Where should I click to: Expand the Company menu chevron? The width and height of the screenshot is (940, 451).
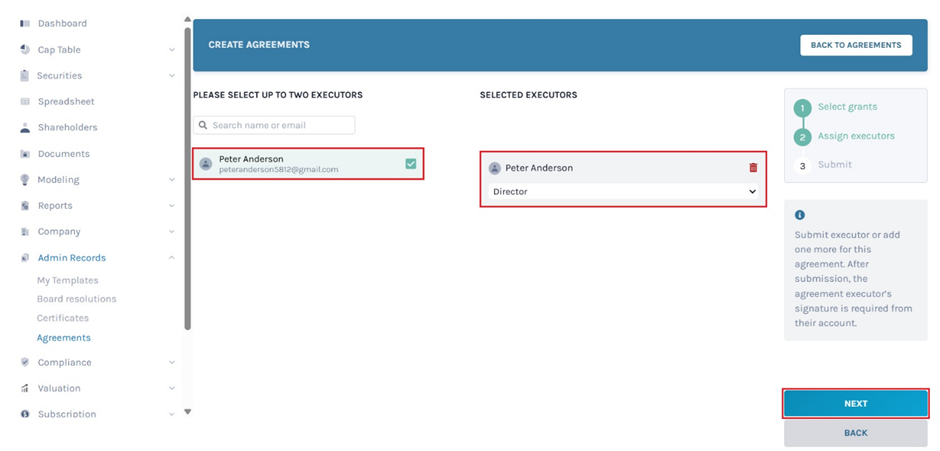172,232
